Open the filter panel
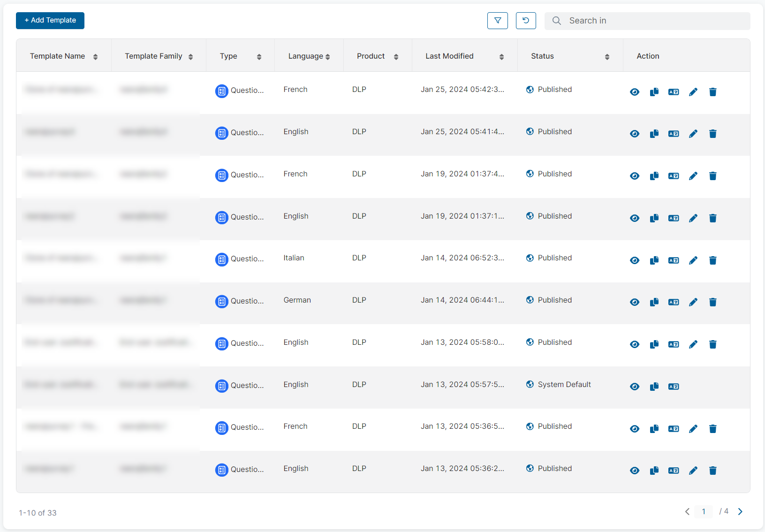The height and width of the screenshot is (532, 765). coord(498,21)
